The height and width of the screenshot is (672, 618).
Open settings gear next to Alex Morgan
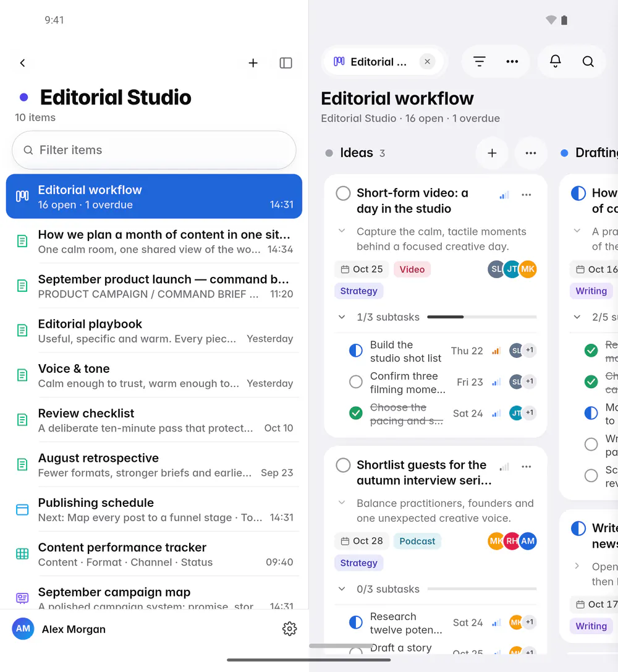tap(289, 629)
